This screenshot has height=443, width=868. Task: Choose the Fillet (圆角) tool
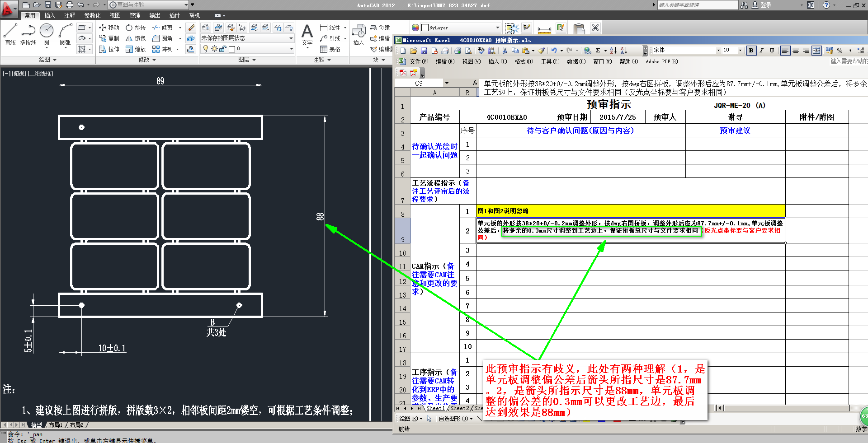(162, 38)
